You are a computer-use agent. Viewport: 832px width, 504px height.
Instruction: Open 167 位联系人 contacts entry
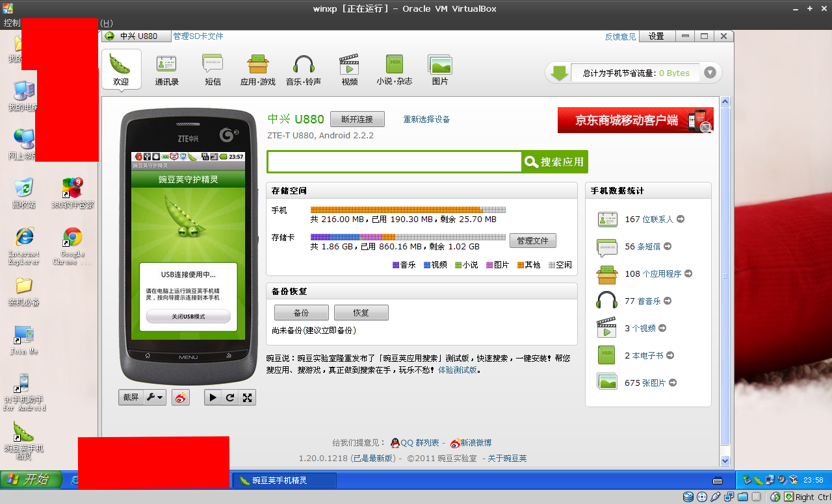click(655, 220)
